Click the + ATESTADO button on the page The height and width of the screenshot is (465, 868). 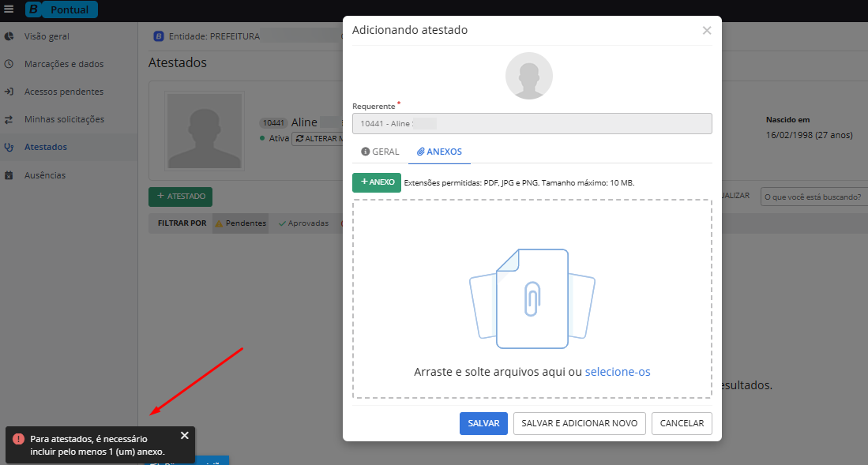tap(180, 197)
